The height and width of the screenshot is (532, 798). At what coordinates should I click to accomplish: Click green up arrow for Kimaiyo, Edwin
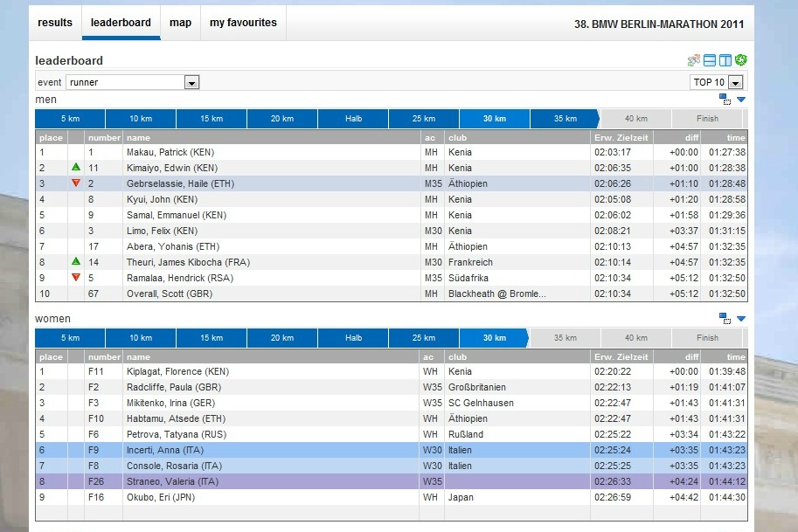pos(76,167)
